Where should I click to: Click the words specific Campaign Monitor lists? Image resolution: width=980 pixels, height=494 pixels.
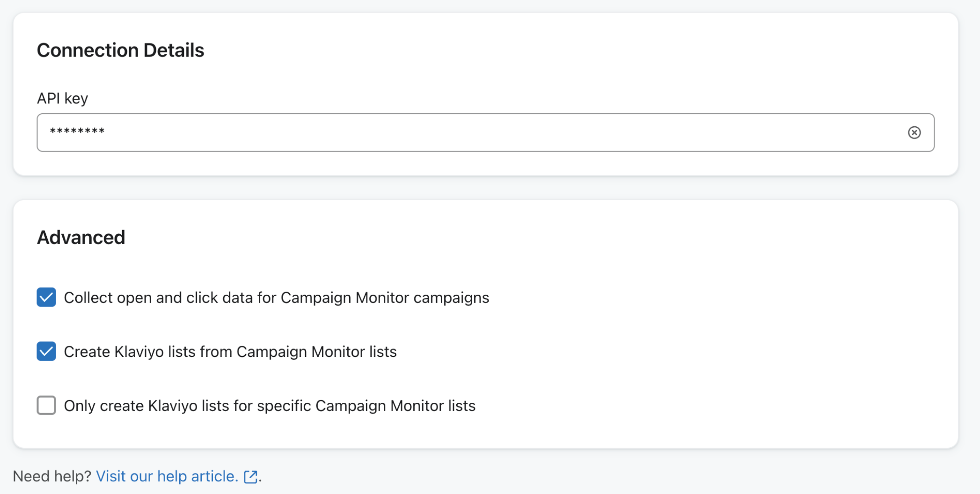[366, 406]
